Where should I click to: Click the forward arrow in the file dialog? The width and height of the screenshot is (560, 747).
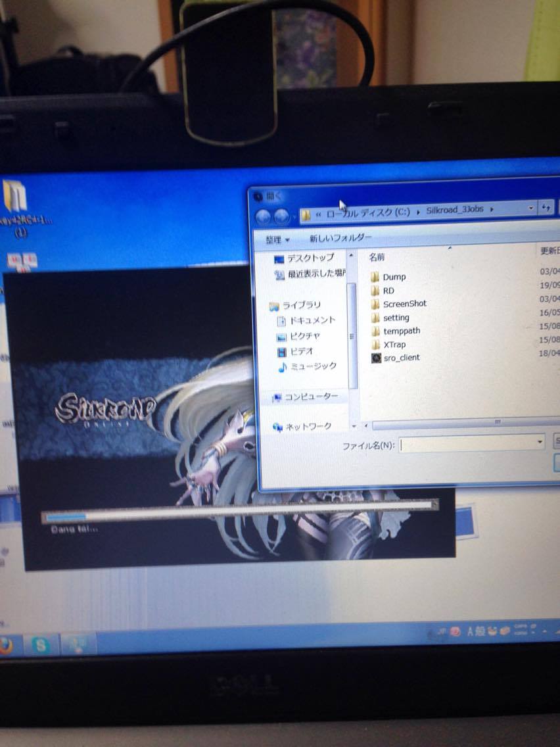point(281,217)
